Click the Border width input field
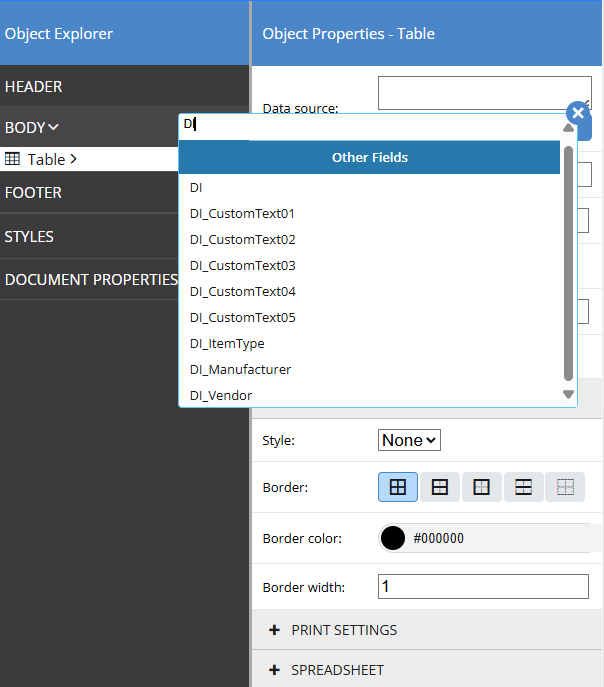Image resolution: width=604 pixels, height=687 pixels. [x=482, y=587]
